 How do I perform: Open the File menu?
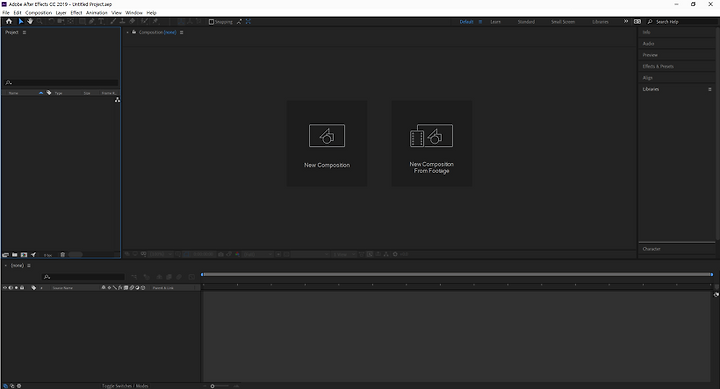6,13
